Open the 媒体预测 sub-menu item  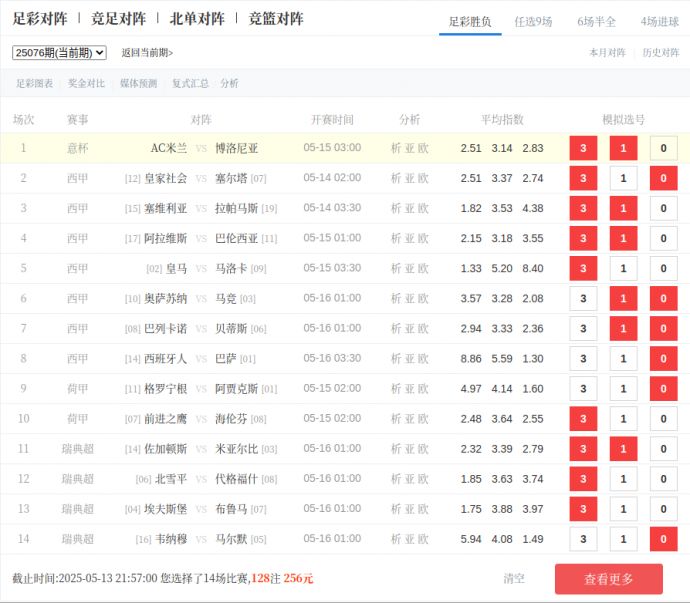click(138, 84)
